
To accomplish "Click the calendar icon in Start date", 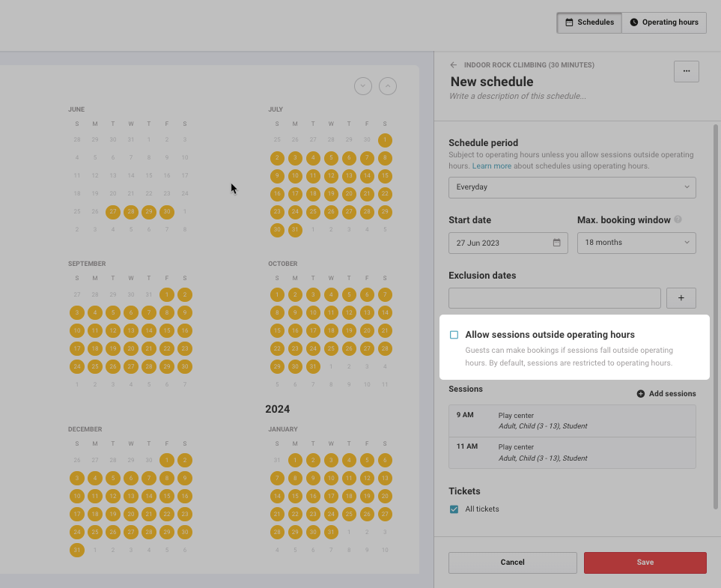I will coord(556,243).
